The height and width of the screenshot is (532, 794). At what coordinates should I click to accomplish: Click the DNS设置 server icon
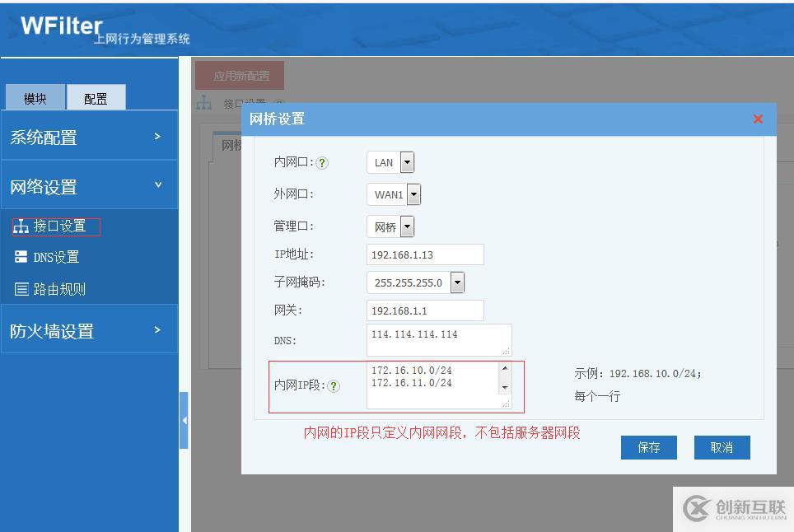(x=21, y=257)
